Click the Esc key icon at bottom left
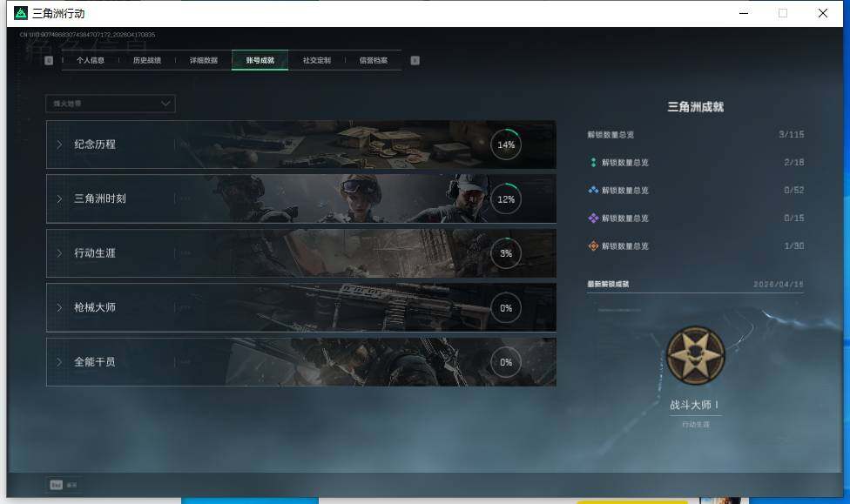850x504 pixels. pos(57,485)
